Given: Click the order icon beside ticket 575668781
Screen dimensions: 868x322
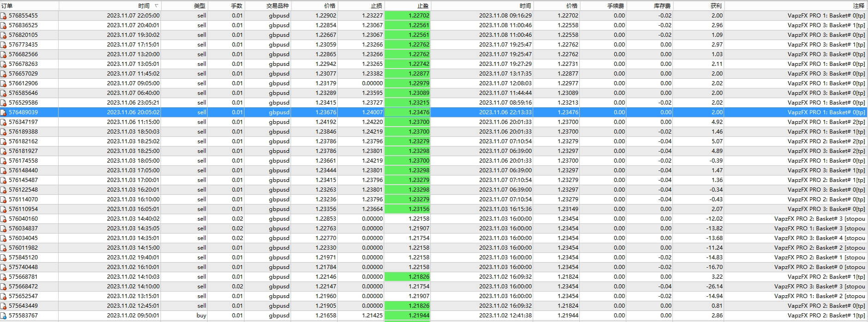Looking at the screenshot, I should coord(4,277).
